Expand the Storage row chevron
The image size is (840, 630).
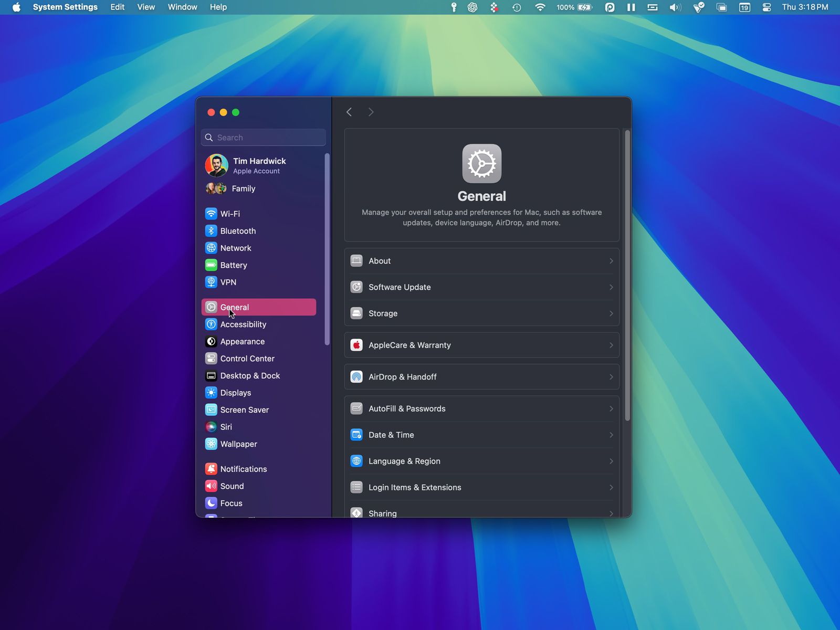click(x=611, y=313)
